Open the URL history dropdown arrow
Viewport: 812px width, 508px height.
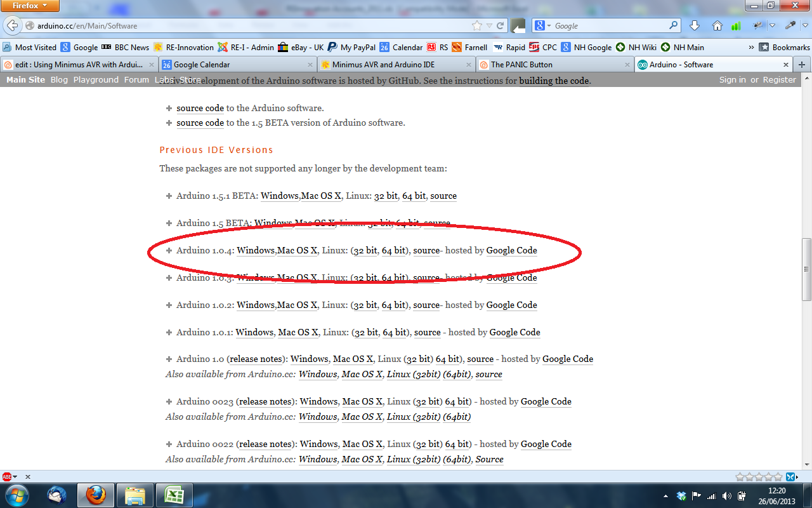[x=488, y=26]
